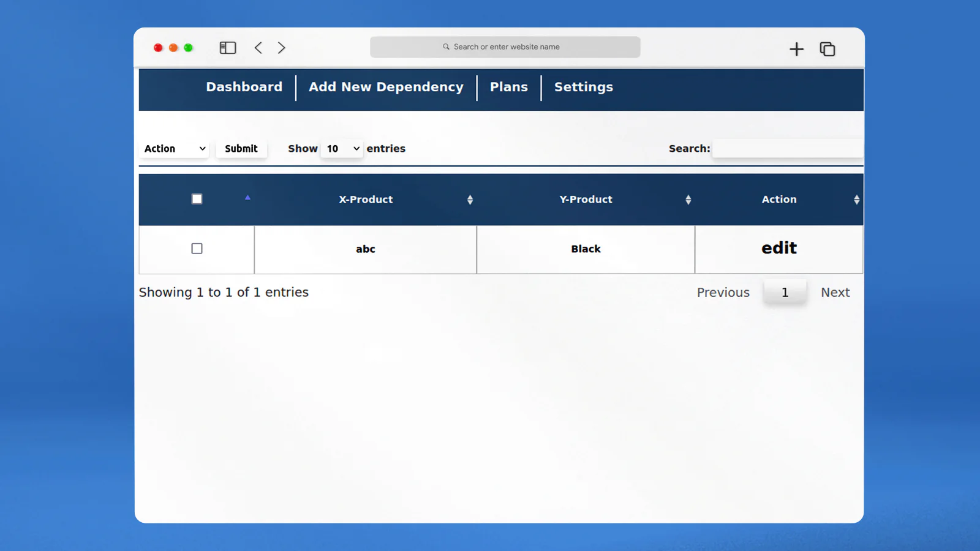Check the abc row checkbox

(197, 249)
